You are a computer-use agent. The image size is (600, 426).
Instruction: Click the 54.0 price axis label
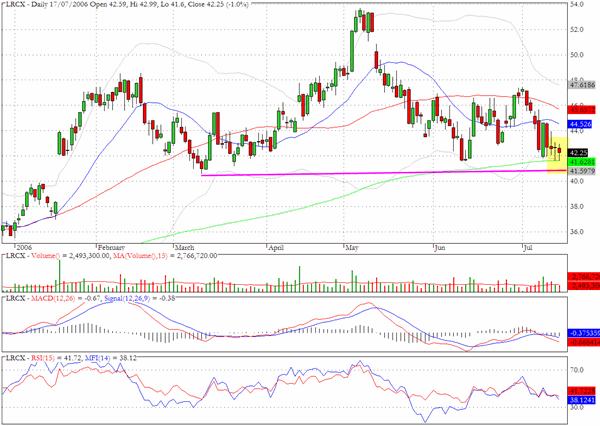click(x=577, y=4)
